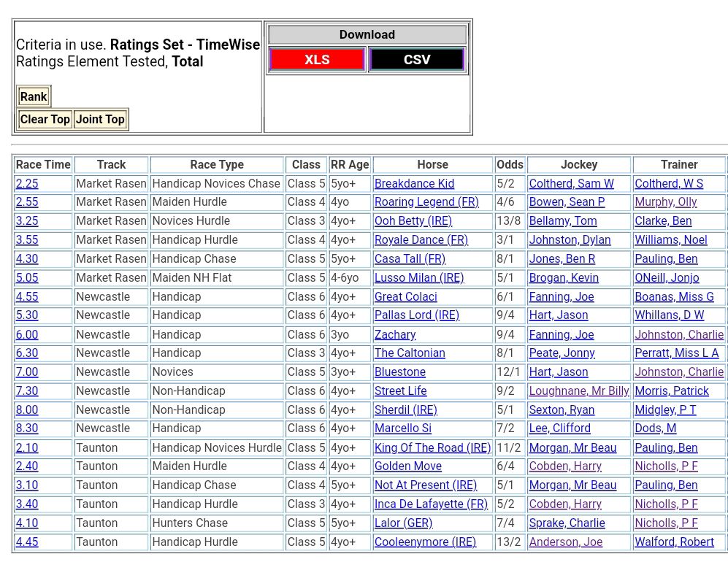The image size is (728, 562).
Task: Open the 4.55 Newcastle race link
Action: 27,297
